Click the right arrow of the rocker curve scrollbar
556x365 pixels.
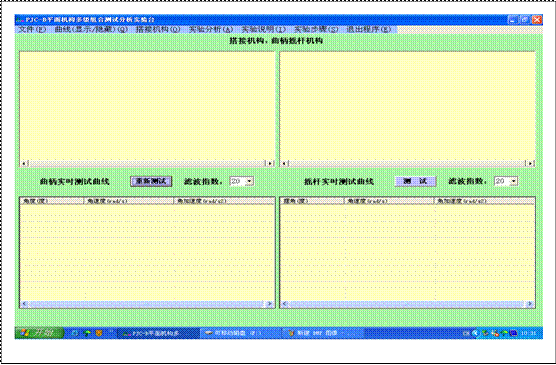(x=530, y=164)
